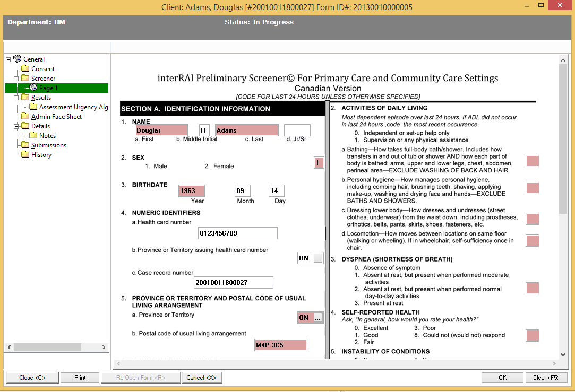This screenshot has width=575, height=392.
Task: Click the Dressing lower body code box
Action: [x=533, y=219]
